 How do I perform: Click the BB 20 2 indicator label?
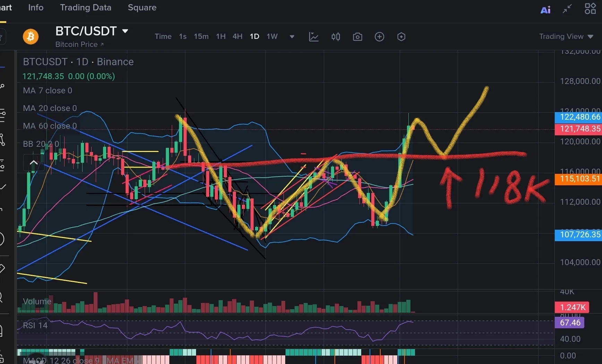[41, 144]
